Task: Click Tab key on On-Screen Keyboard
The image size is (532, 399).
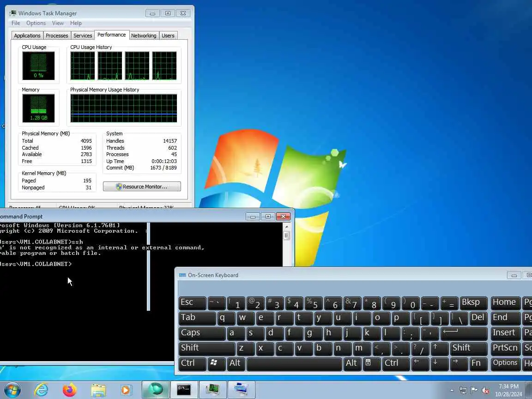Action: (x=197, y=318)
